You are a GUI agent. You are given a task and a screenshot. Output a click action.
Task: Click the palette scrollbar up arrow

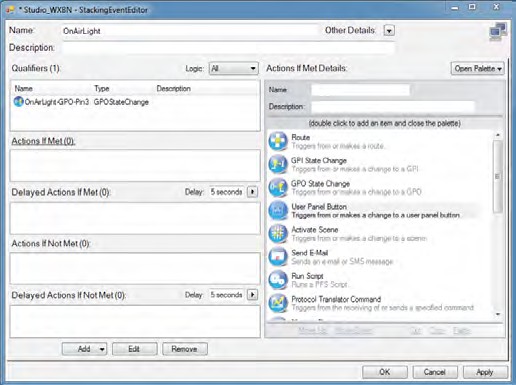coord(498,135)
